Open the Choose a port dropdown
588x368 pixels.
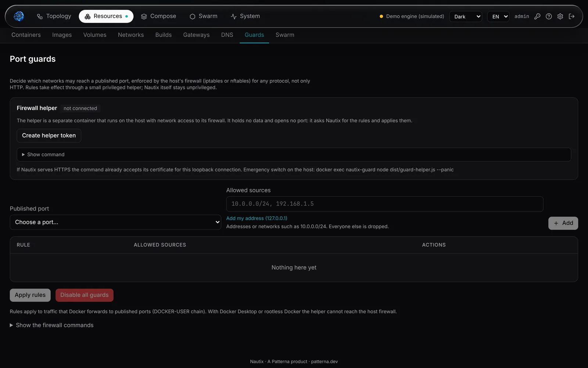click(115, 222)
